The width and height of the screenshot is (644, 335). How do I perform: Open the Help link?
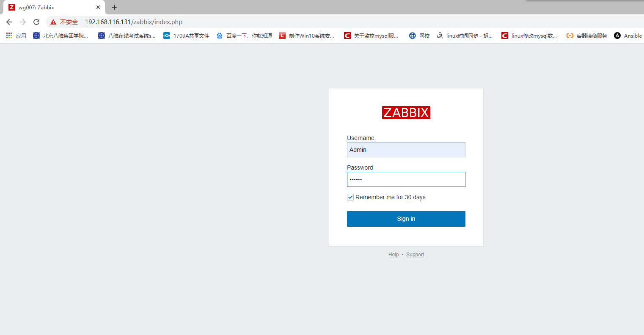394,255
